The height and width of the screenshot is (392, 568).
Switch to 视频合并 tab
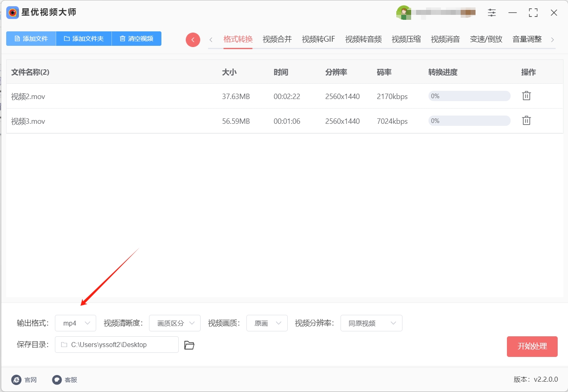[277, 39]
